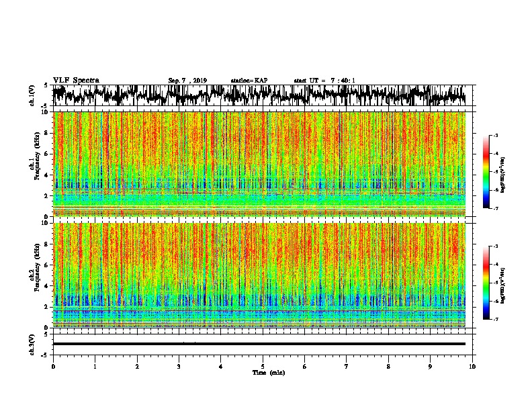Click the ch.2 frequency axis "2" tick label
Viewport: 532px width, 411px height.
47,307
